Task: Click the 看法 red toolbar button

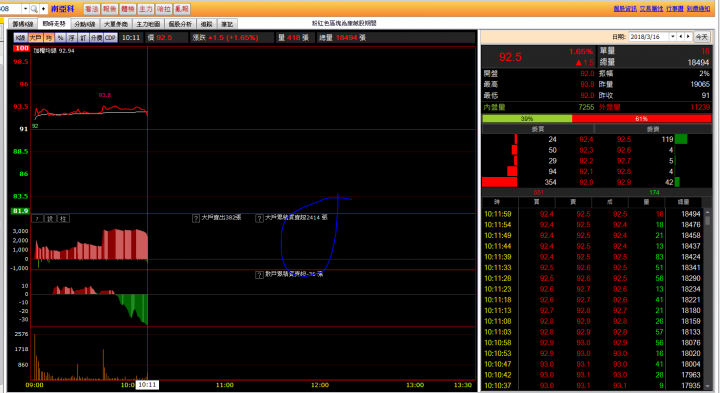Action: point(91,9)
